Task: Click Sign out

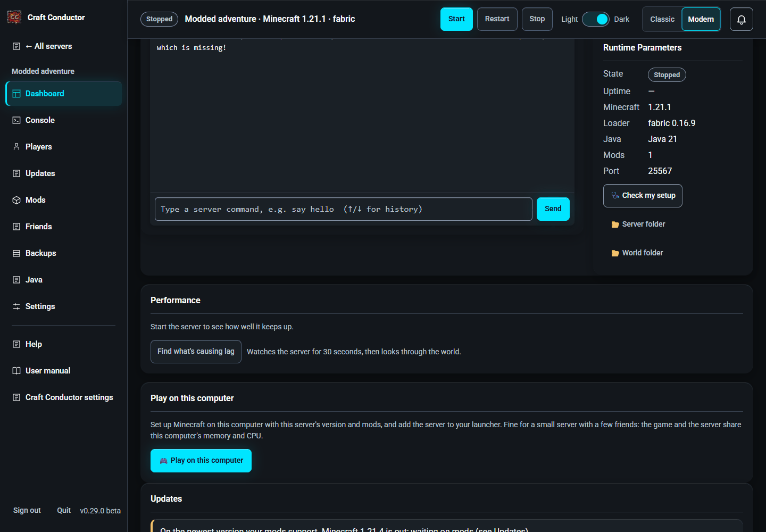Action: pos(27,510)
